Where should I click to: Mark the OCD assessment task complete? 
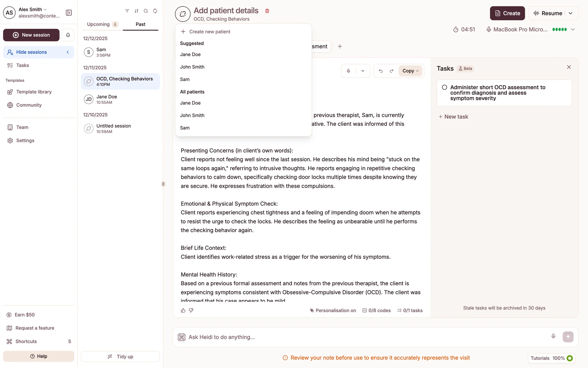[x=444, y=87]
